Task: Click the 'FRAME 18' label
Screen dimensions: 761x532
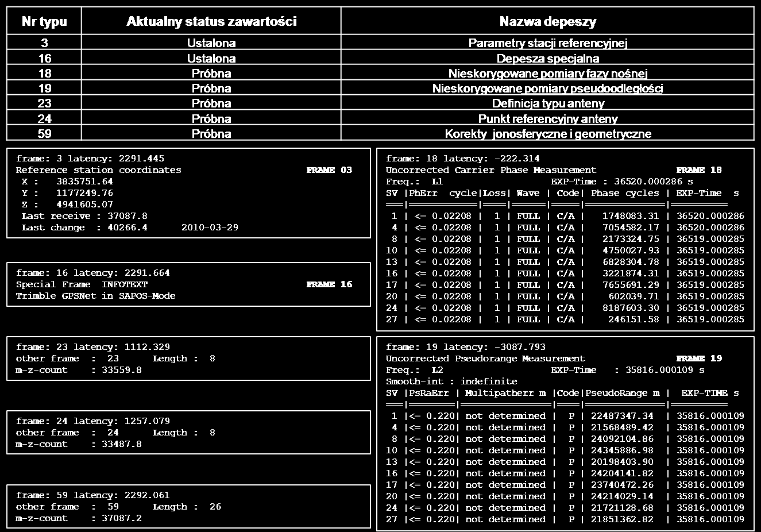Action: pos(699,170)
